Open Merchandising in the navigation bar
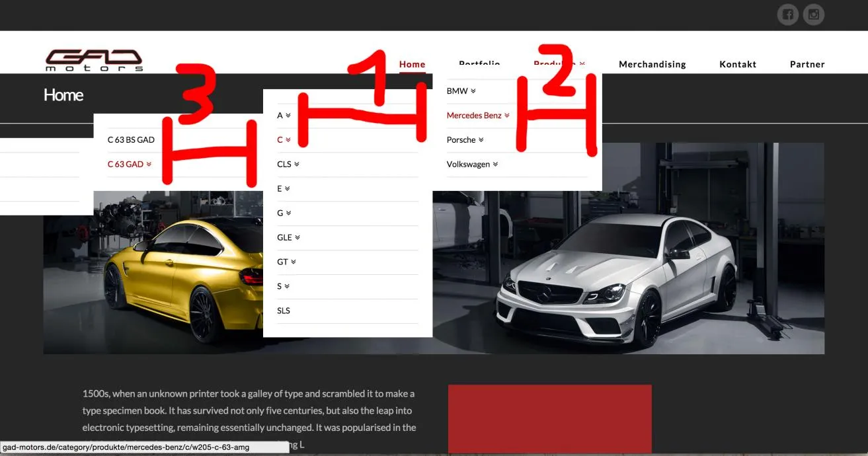 tap(652, 64)
